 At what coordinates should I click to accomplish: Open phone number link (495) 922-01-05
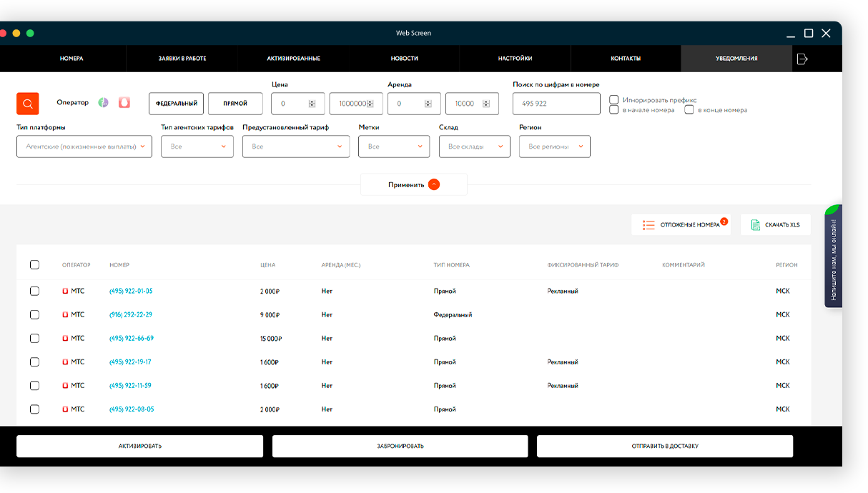(x=131, y=292)
